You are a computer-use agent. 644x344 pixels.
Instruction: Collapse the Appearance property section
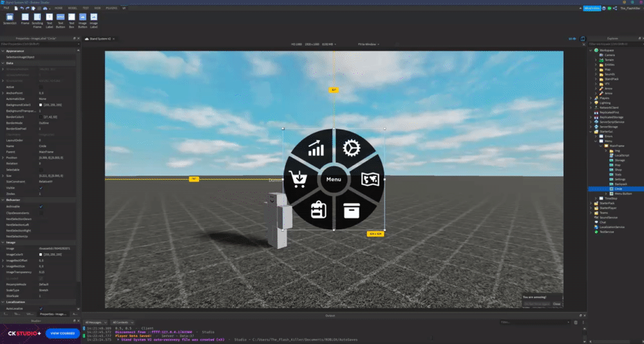pos(3,51)
